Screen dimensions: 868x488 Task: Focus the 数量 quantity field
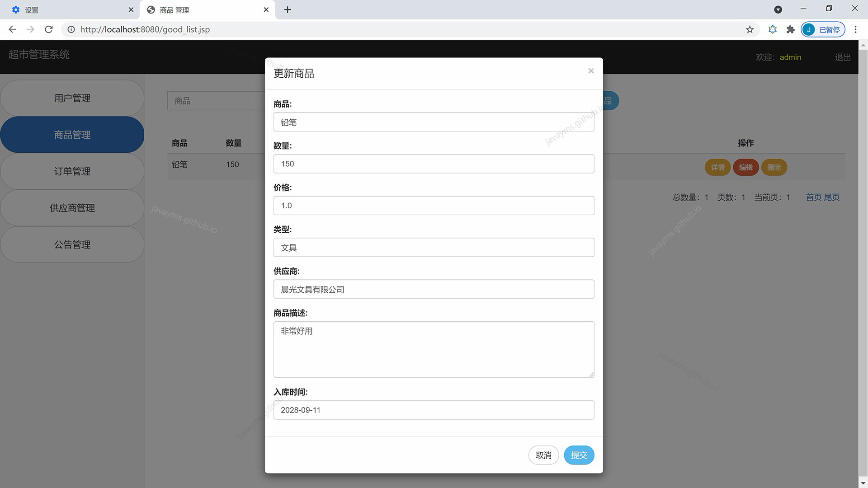tap(433, 164)
